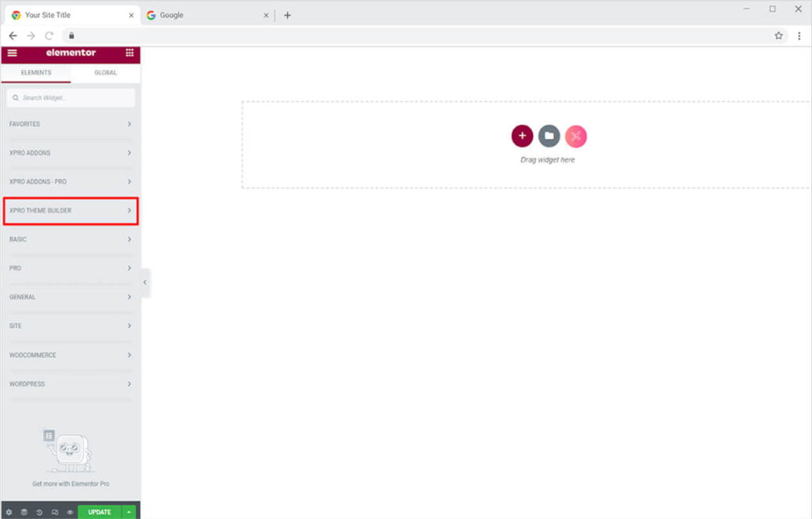
Task: Open the Elementor hamburger menu
Action: pyautogui.click(x=12, y=53)
